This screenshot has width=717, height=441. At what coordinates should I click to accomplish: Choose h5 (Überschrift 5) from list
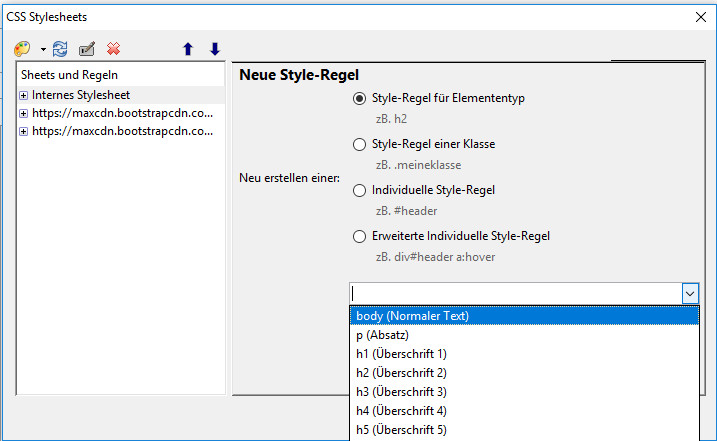coord(524,430)
